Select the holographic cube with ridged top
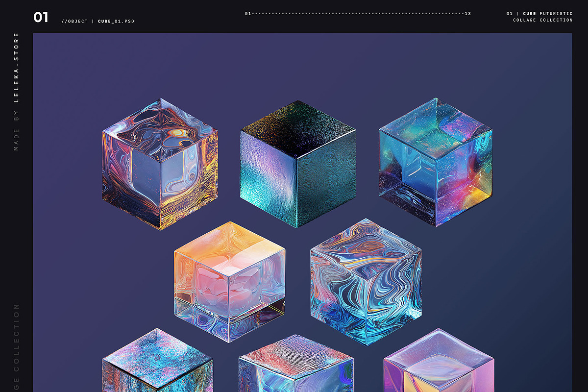This screenshot has height=392, width=588. (x=296, y=363)
